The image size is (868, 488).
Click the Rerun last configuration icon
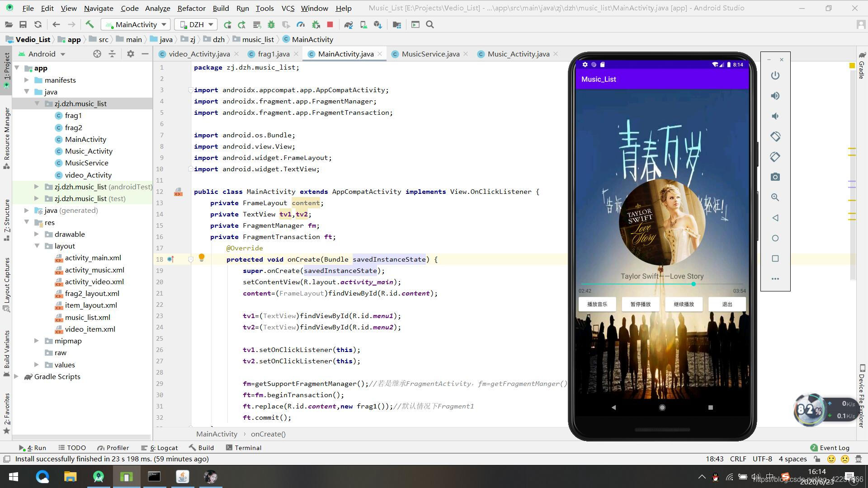(x=227, y=24)
